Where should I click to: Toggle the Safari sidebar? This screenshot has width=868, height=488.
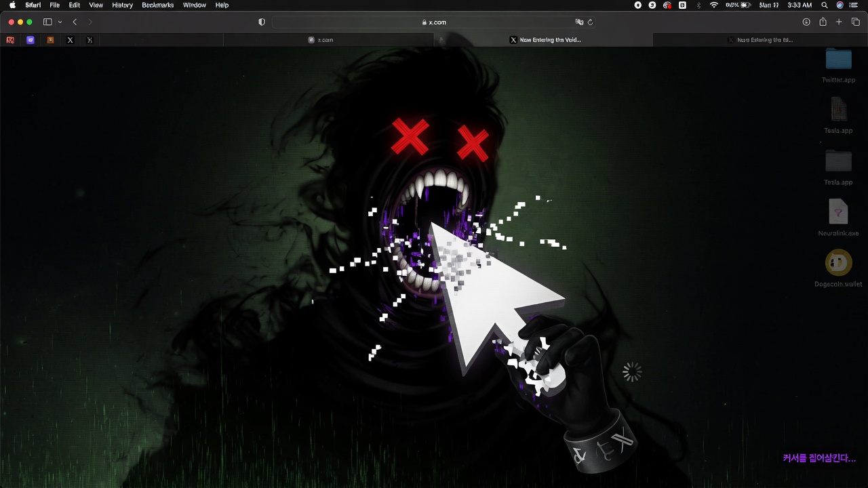coord(47,22)
